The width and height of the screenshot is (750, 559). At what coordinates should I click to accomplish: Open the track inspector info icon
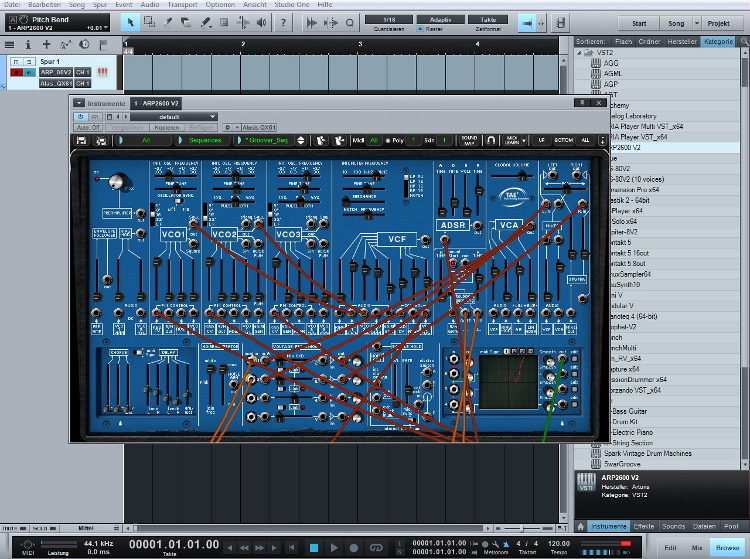point(28,45)
